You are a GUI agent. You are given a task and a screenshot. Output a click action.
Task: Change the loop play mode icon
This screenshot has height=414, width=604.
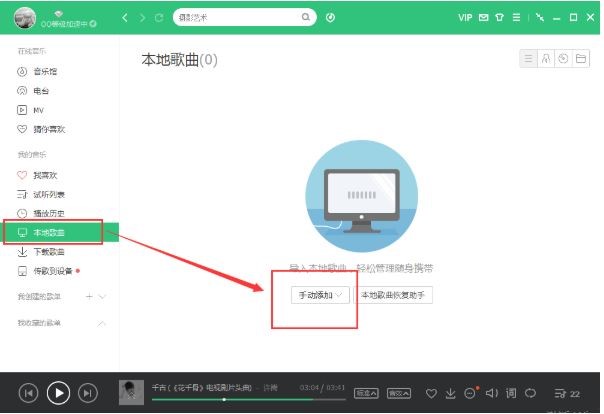530,393
